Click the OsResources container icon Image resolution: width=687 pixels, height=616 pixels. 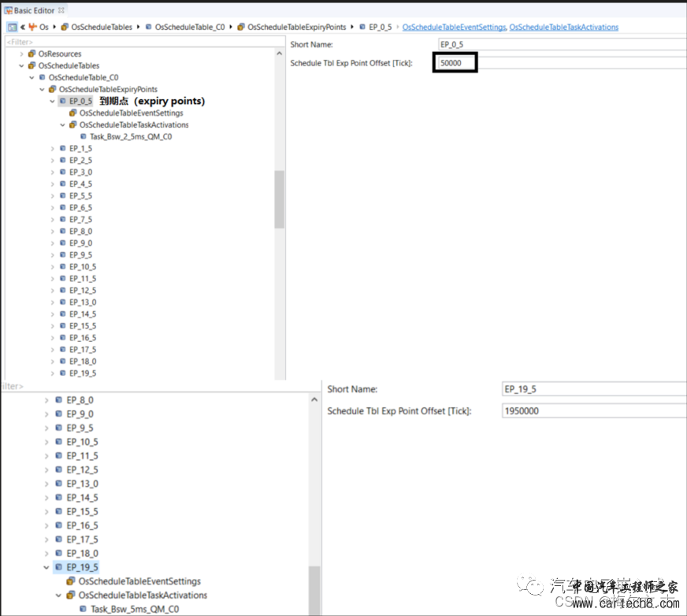click(32, 54)
